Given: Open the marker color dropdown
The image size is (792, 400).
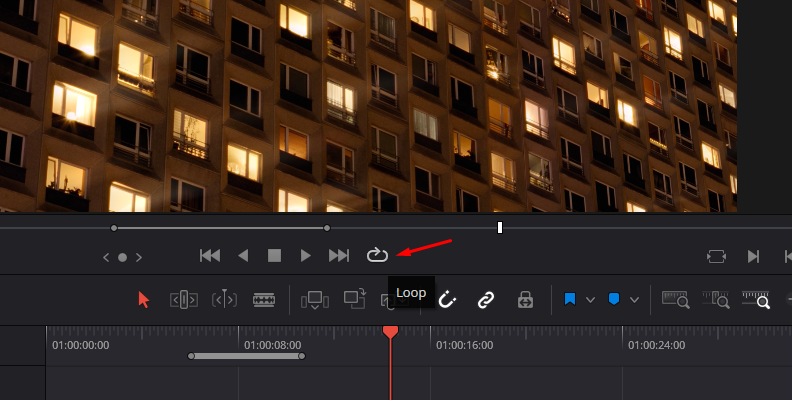Looking at the screenshot, I should pyautogui.click(x=634, y=300).
